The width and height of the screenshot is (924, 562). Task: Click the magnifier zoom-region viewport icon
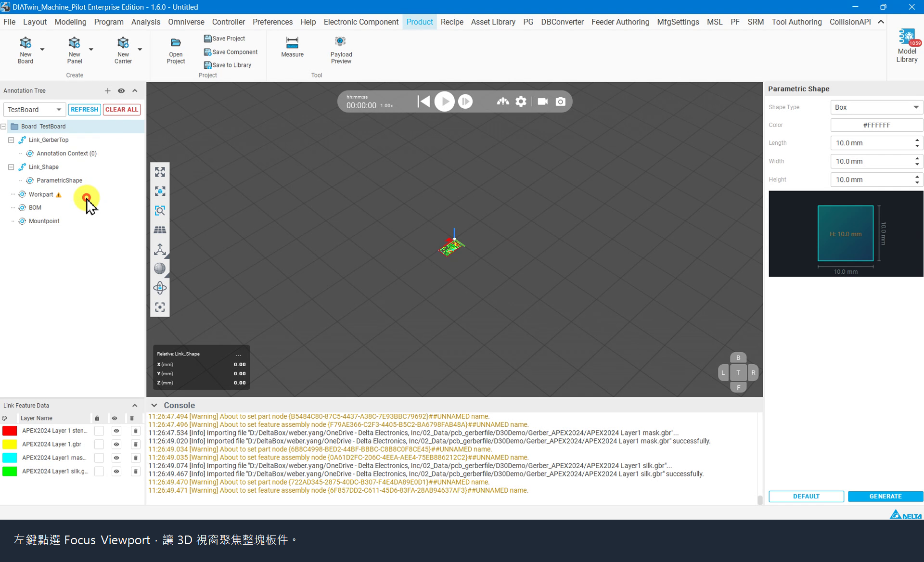click(160, 210)
